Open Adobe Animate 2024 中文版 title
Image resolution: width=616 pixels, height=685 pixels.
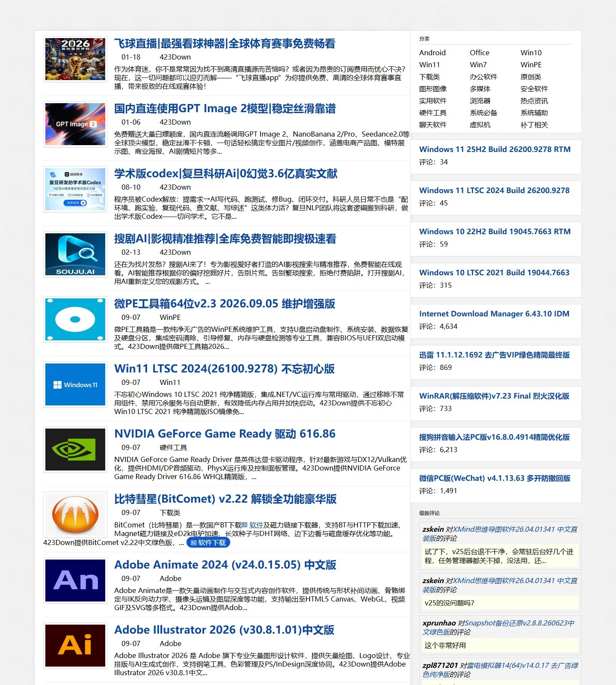[225, 565]
